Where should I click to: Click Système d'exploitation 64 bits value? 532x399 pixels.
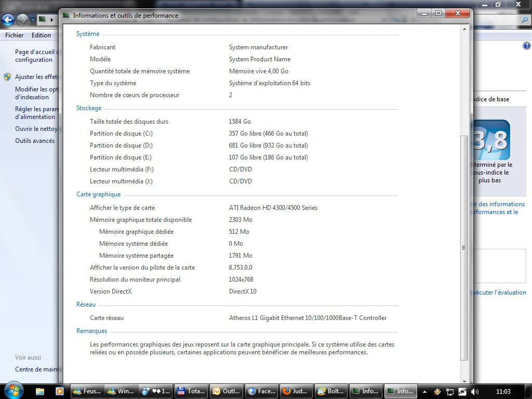[x=270, y=83]
